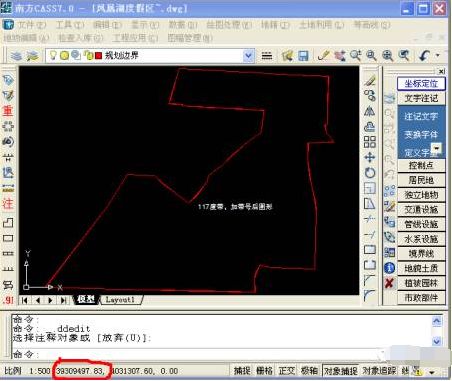
Task: Open the 工程应用 menu
Action: [135, 38]
